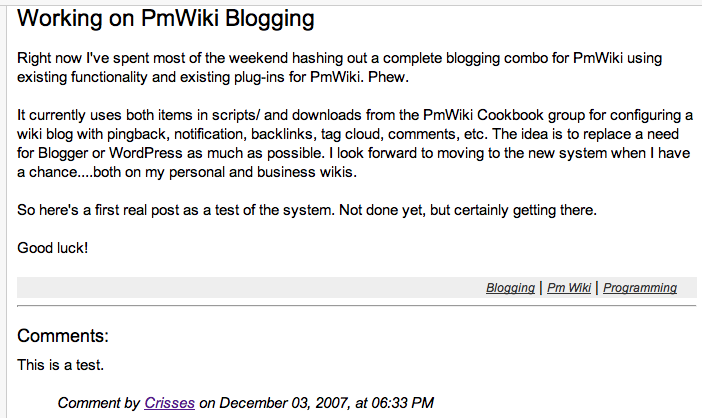Image resolution: width=702 pixels, height=418 pixels.
Task: Click the Working on PmWiki Blogging title
Action: (166, 19)
